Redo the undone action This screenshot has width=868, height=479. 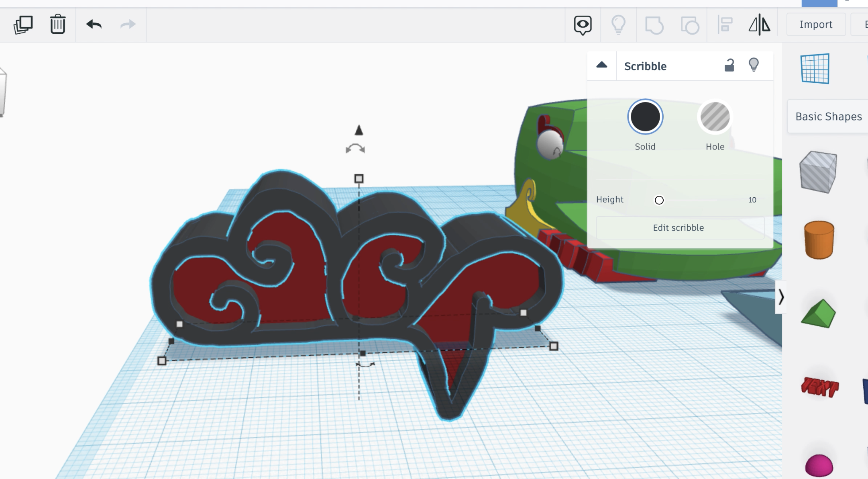click(128, 25)
